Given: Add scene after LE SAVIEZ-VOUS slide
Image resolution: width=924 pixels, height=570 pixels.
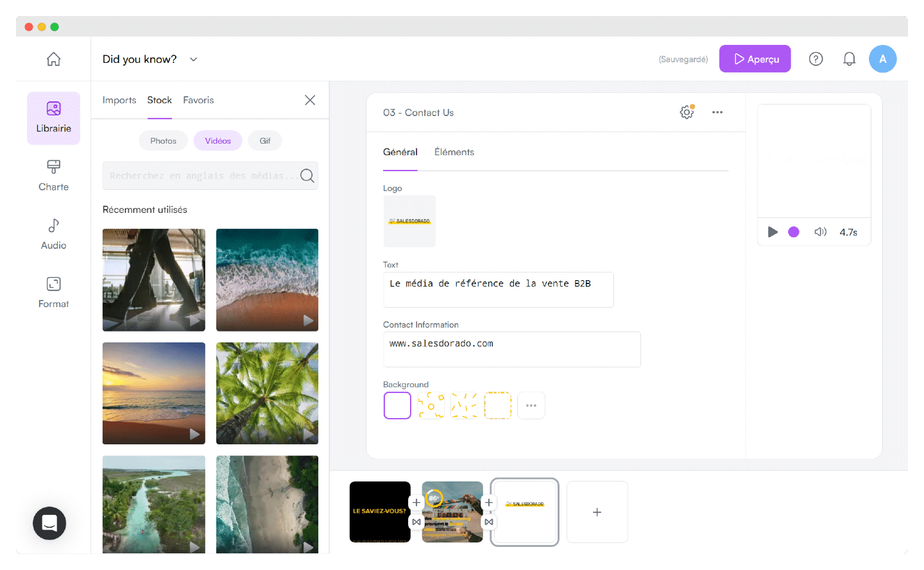Looking at the screenshot, I should 416,503.
